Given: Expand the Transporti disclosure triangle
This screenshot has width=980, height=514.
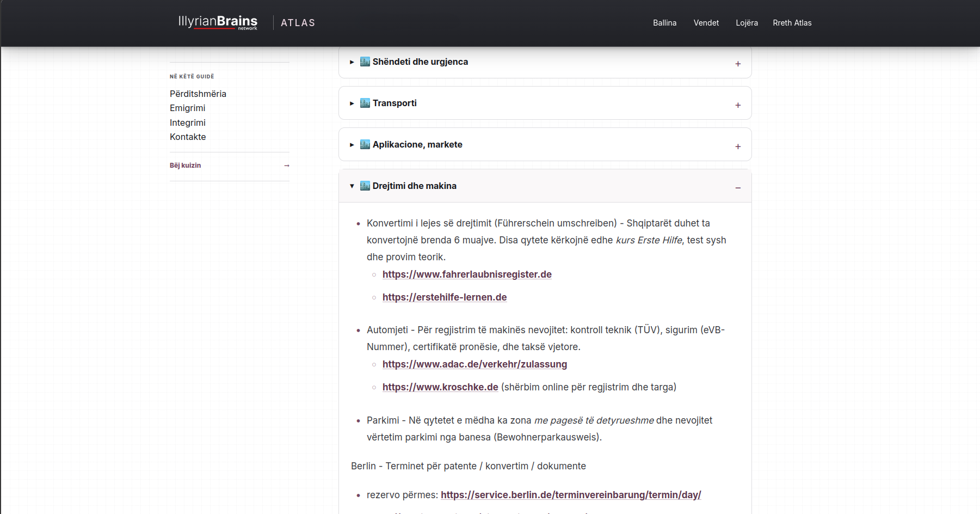Looking at the screenshot, I should click(x=352, y=103).
